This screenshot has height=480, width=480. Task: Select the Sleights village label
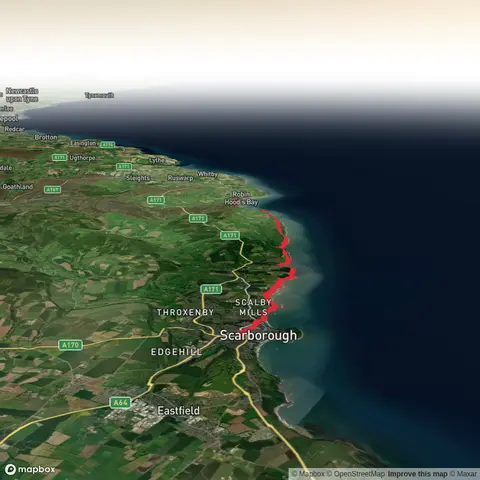(x=138, y=178)
